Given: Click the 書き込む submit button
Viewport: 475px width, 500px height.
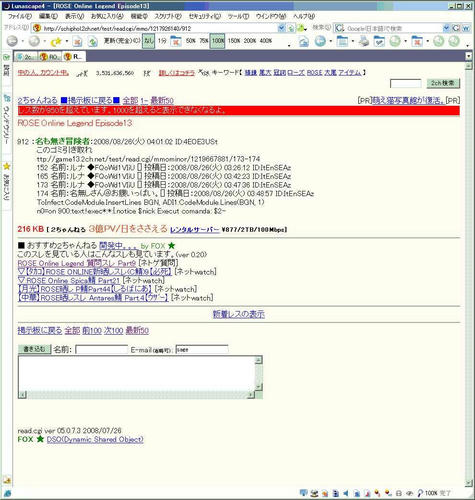Looking at the screenshot, I should (34, 349).
